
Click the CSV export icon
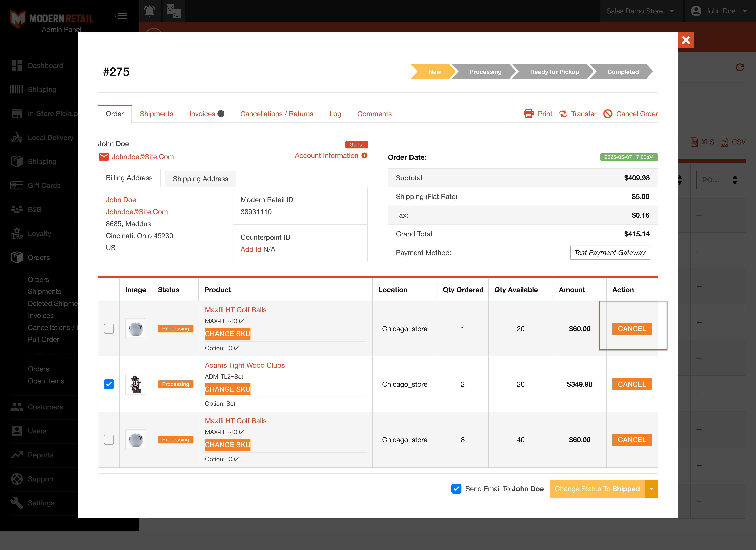pos(724,142)
